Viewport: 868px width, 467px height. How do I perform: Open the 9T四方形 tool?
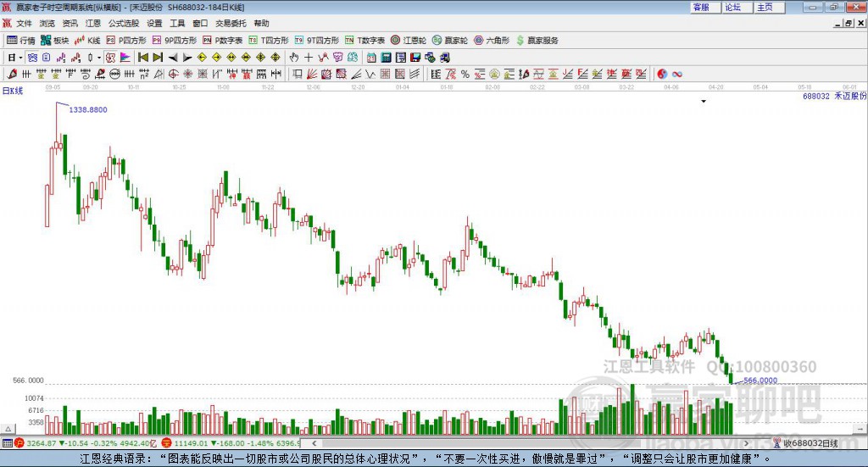point(317,41)
